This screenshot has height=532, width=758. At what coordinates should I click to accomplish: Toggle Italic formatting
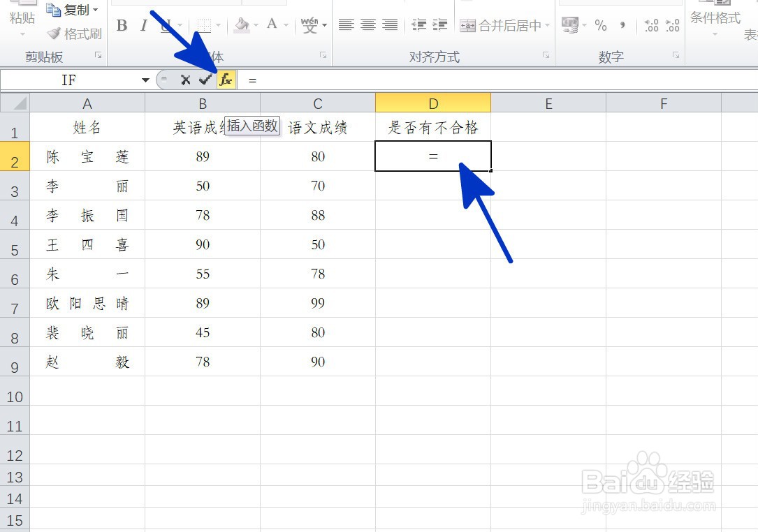coord(144,25)
